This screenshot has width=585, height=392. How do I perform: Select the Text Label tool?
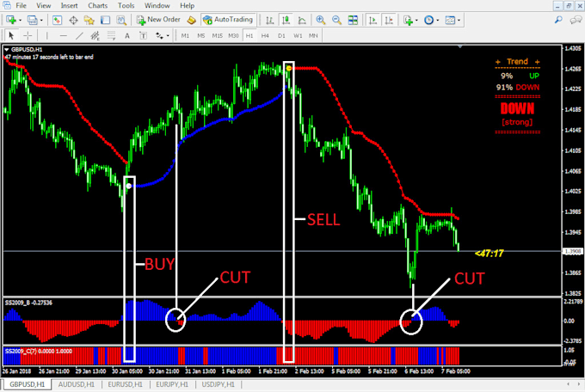tap(144, 36)
